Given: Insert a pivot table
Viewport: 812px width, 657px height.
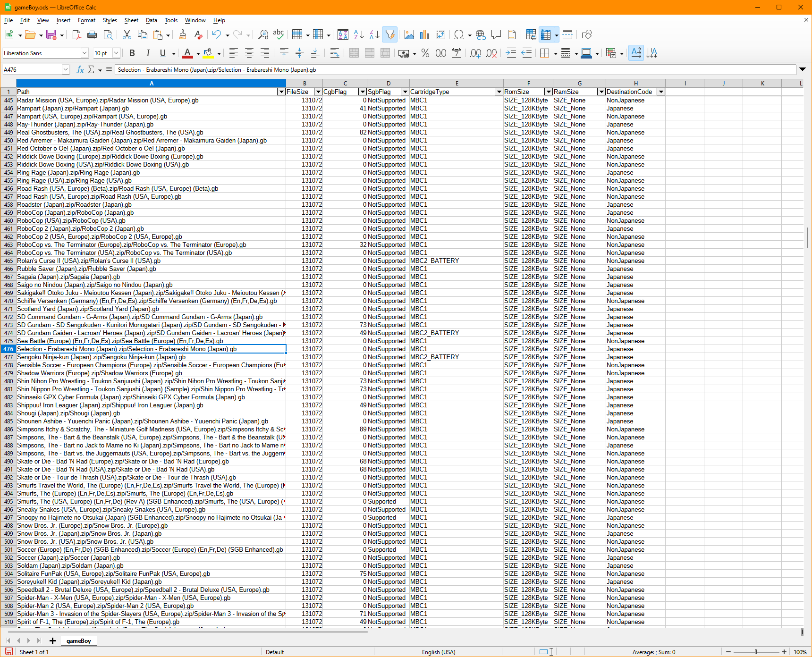Looking at the screenshot, I should click(x=440, y=34).
